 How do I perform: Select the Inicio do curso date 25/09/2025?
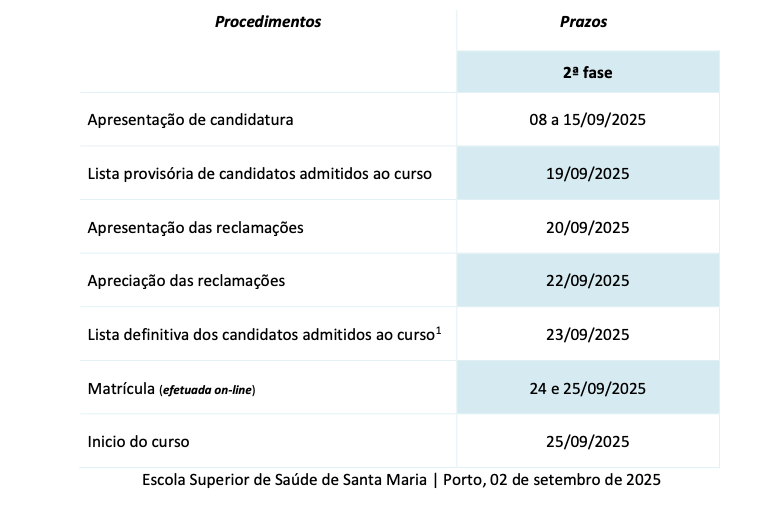coord(587,441)
